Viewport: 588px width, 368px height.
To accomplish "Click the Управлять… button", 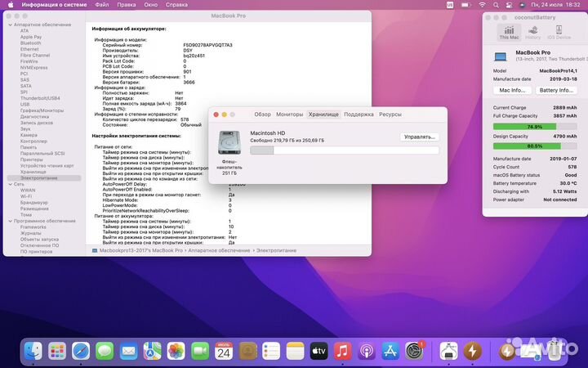I will (419, 137).
